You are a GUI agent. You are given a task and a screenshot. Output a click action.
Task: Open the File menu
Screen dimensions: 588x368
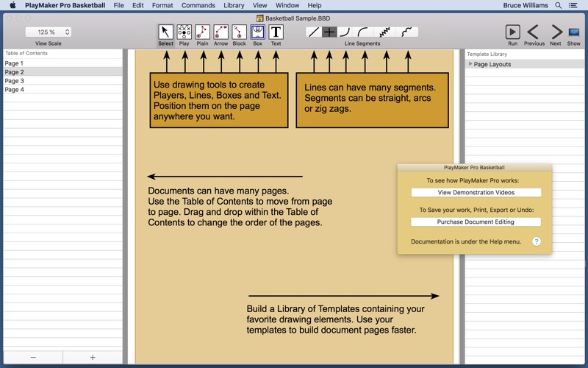coord(118,5)
